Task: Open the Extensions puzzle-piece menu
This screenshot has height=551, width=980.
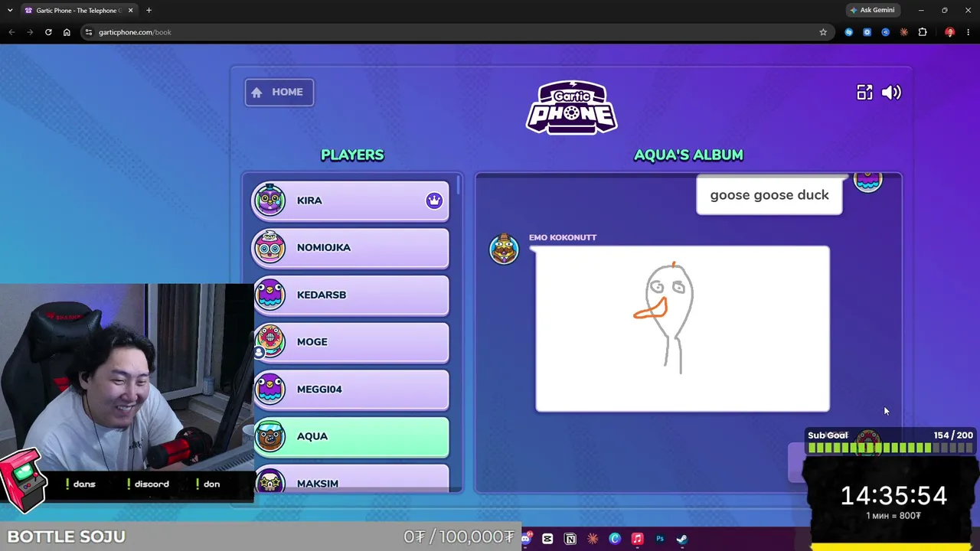Action: tap(923, 32)
